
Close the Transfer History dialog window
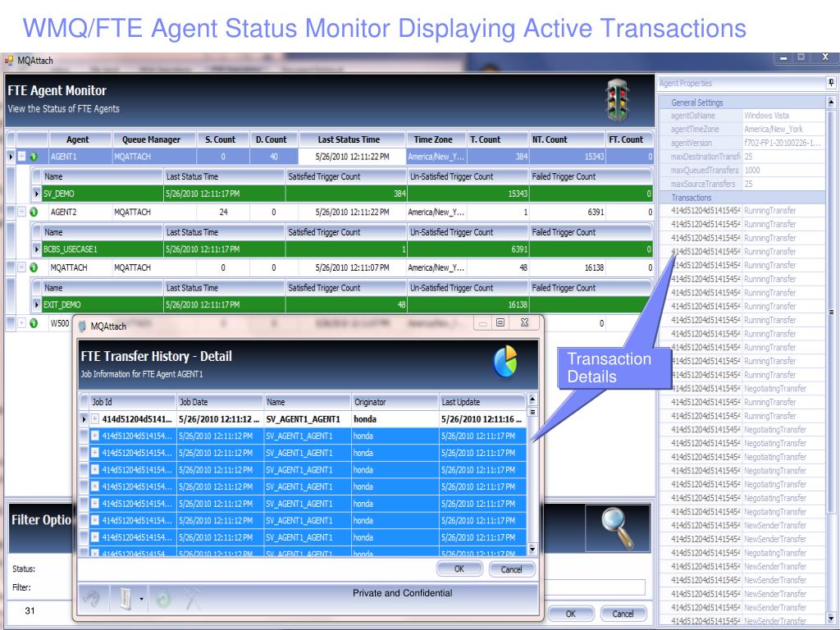[x=524, y=322]
